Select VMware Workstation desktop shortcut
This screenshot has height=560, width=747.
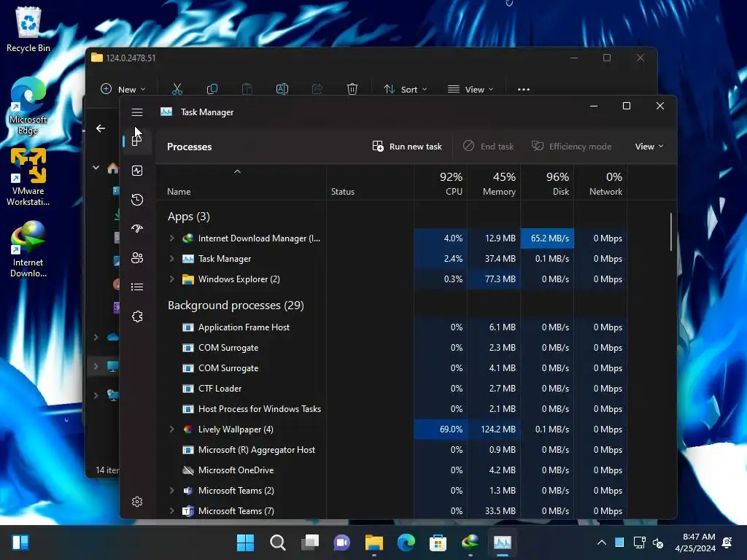tap(28, 177)
